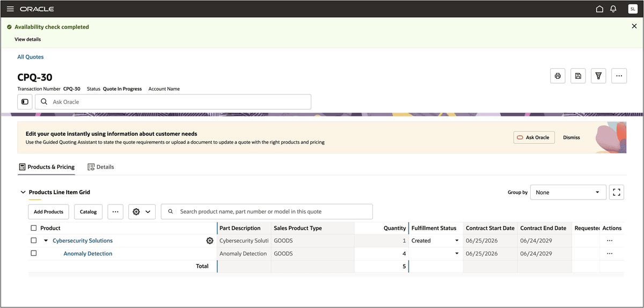Go back to All Quotes
This screenshot has height=308, width=644.
[31, 57]
